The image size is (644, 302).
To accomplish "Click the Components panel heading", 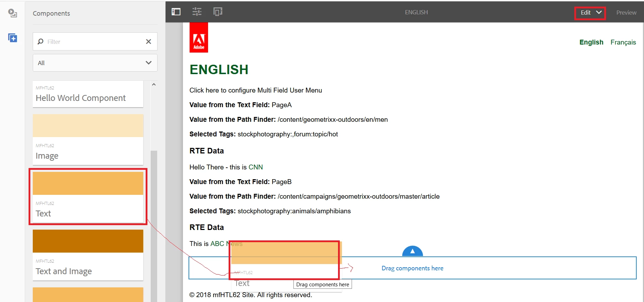I will pos(51,13).
